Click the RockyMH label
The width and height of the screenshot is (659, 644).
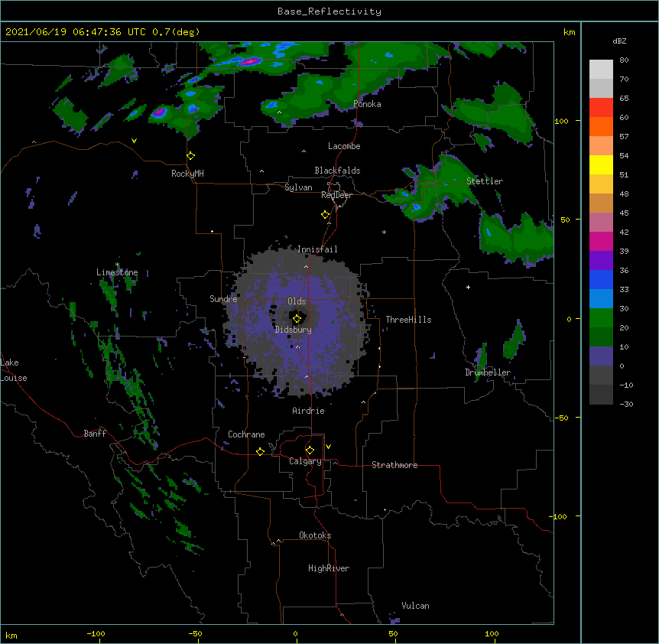click(x=187, y=174)
